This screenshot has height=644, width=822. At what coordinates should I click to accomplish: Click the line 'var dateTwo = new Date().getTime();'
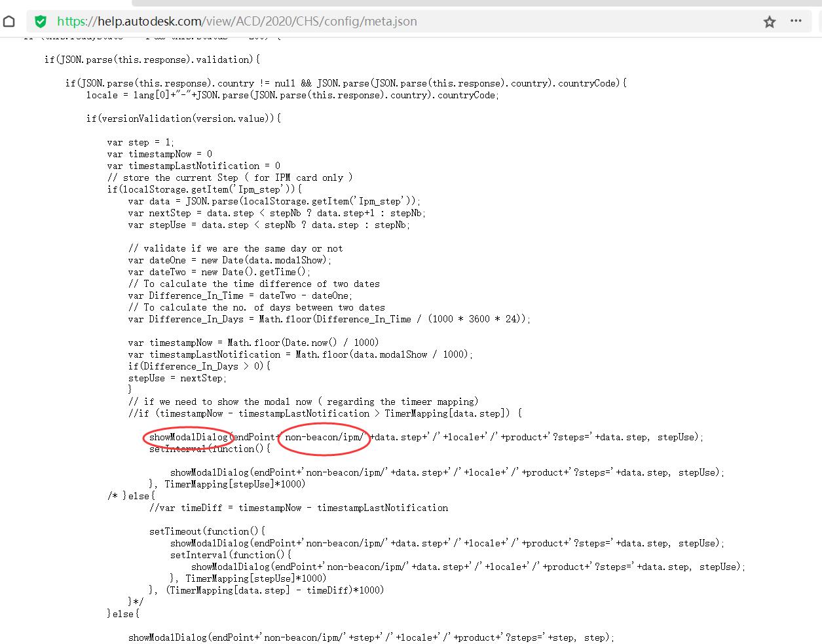(x=219, y=272)
